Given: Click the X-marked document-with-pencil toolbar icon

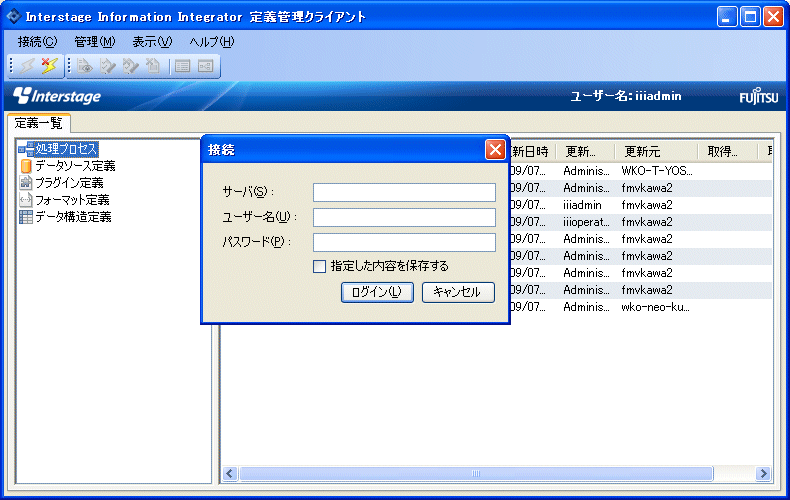Looking at the screenshot, I should [x=130, y=66].
